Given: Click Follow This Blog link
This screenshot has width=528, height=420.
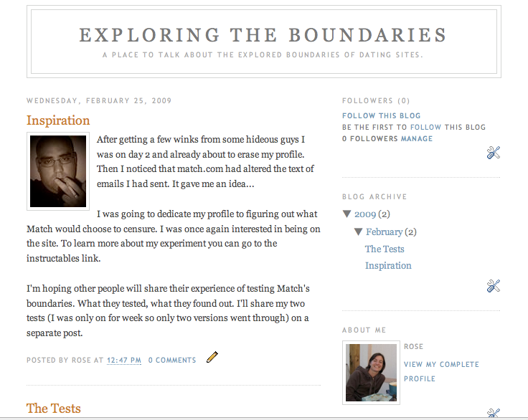Looking at the screenshot, I should (x=382, y=116).
